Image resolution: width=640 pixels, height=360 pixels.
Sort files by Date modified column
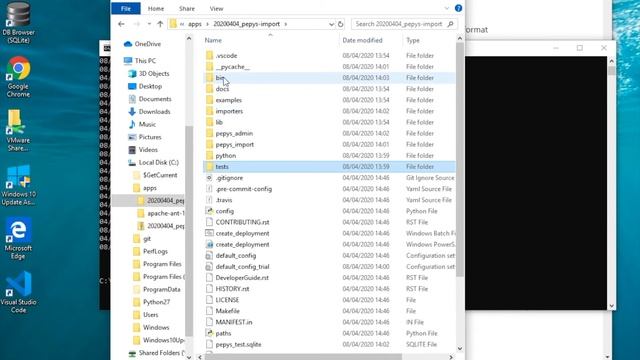pyautogui.click(x=370, y=40)
